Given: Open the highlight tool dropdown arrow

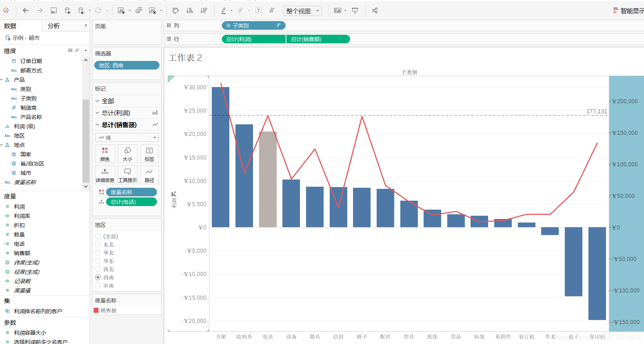Looking at the screenshot, I should 231,11.
